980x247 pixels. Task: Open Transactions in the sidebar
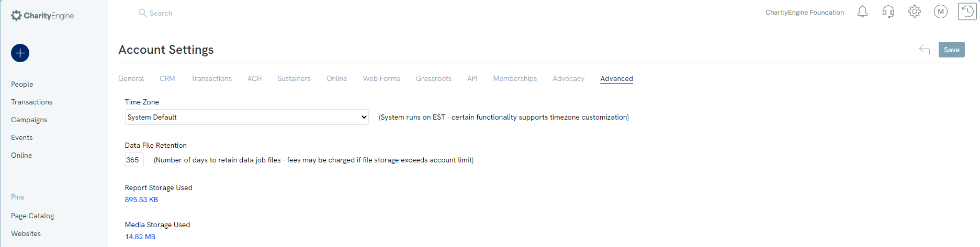(32, 102)
